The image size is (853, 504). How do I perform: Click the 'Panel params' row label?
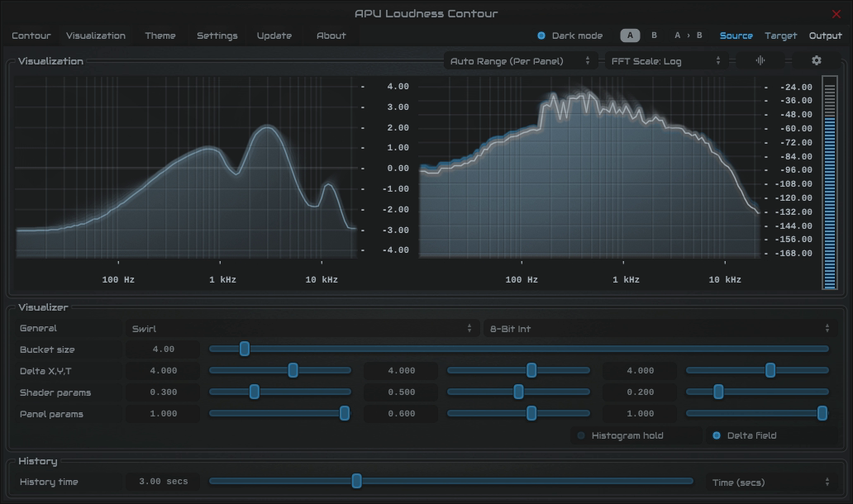[x=52, y=414]
